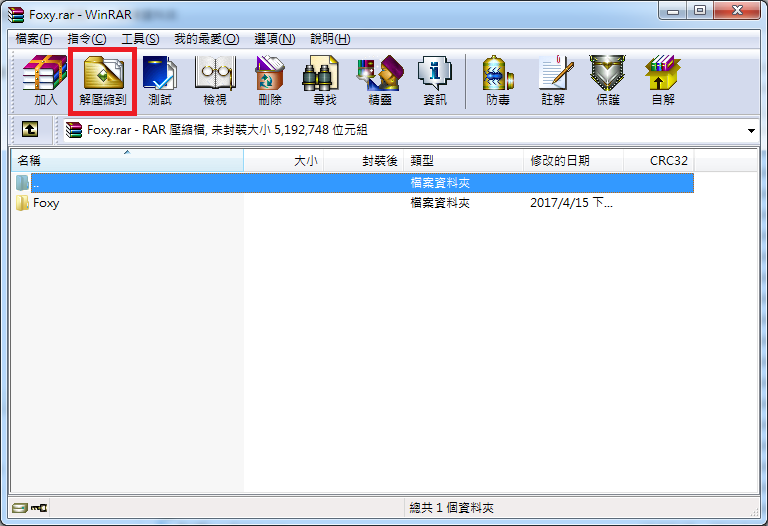Sort by 名稱 column header
This screenshot has width=768, height=526.
pyautogui.click(x=127, y=161)
